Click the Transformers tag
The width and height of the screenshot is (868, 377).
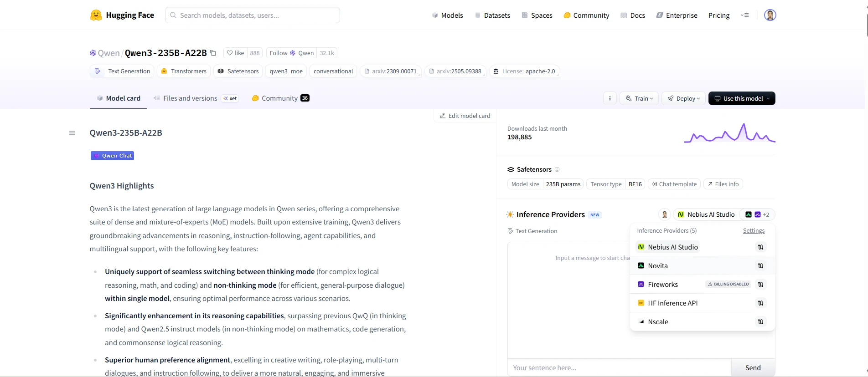184,71
